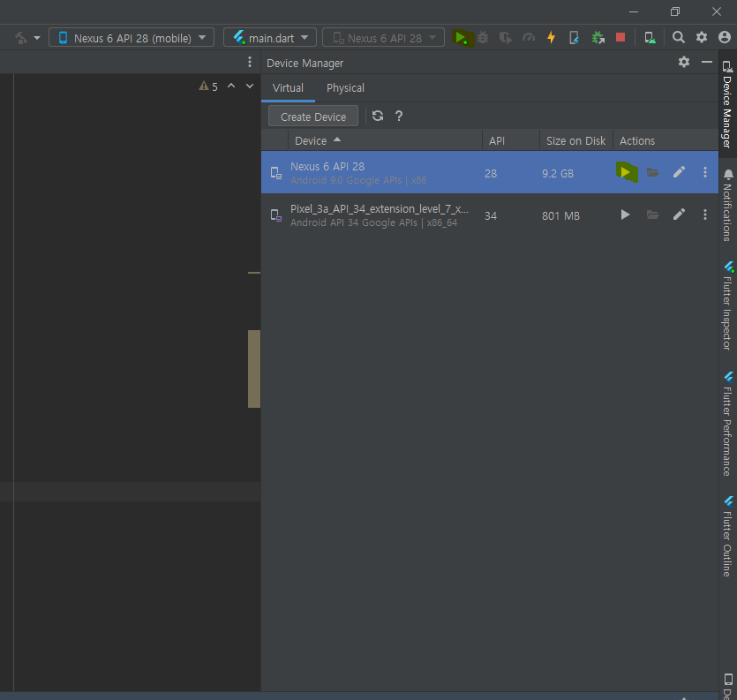Toggle Device Manager side tool window tab
This screenshot has width=737, height=700.
pos(727,104)
